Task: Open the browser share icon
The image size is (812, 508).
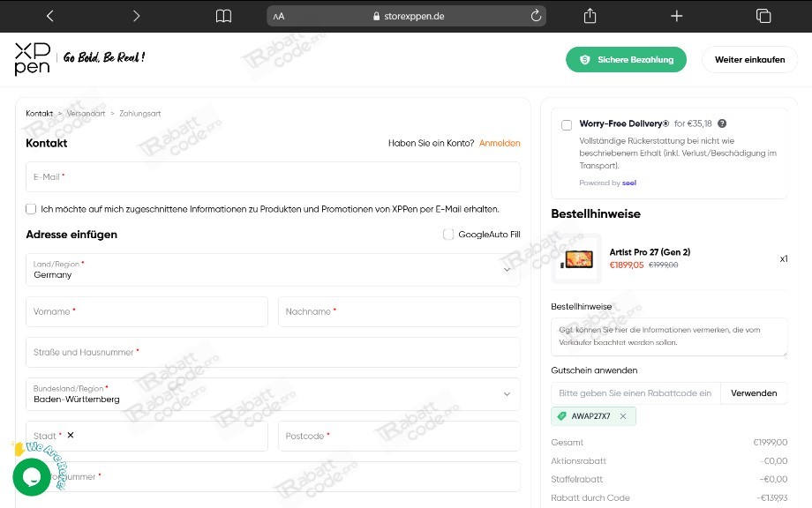Action: pyautogui.click(x=590, y=16)
